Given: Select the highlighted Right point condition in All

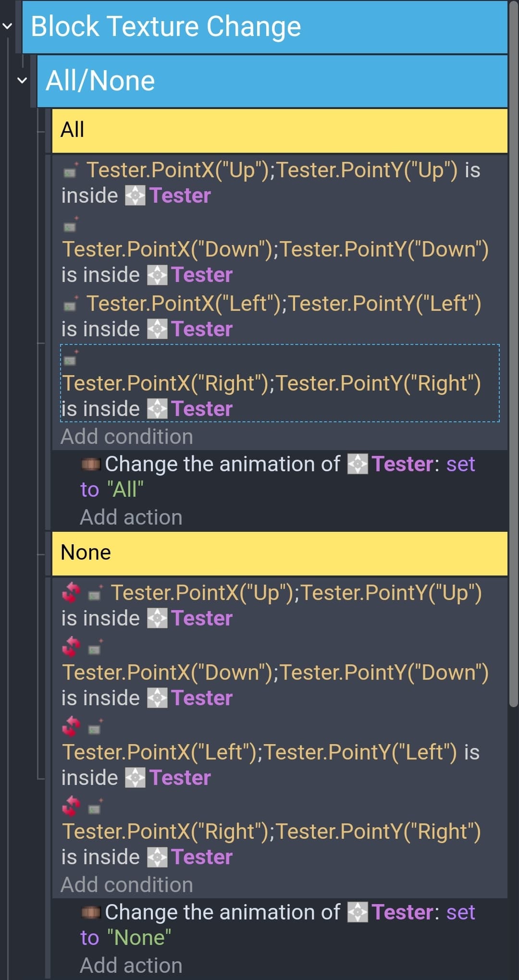Looking at the screenshot, I should [280, 383].
